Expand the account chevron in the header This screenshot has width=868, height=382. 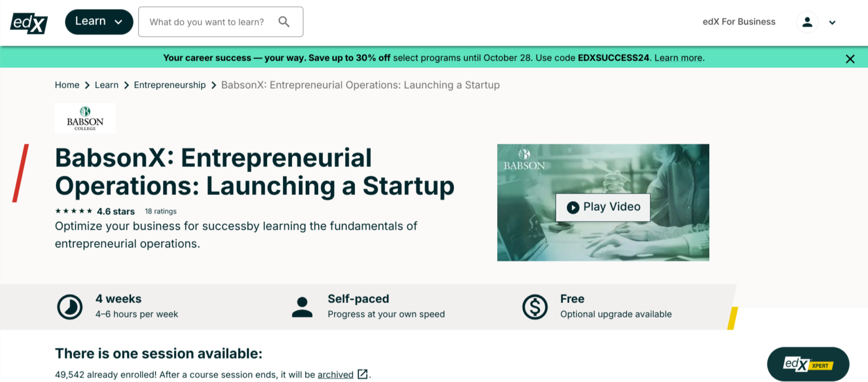832,22
